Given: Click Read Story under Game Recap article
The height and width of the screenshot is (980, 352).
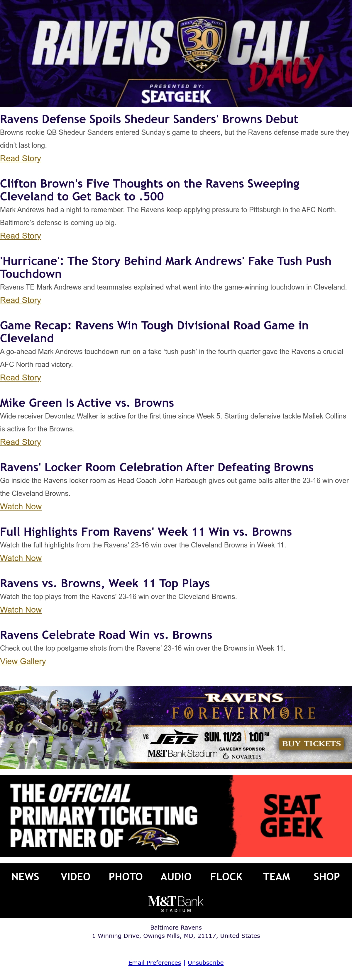Looking at the screenshot, I should pyautogui.click(x=21, y=377).
